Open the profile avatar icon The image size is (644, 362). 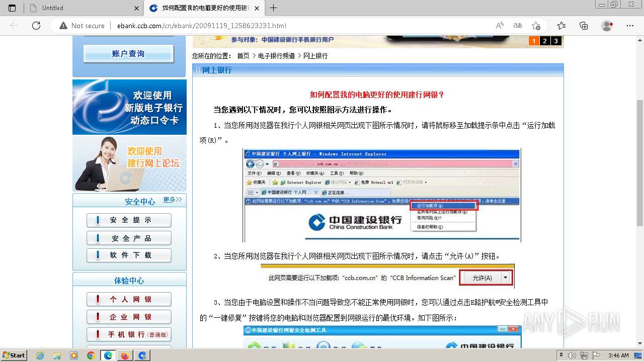click(x=607, y=26)
